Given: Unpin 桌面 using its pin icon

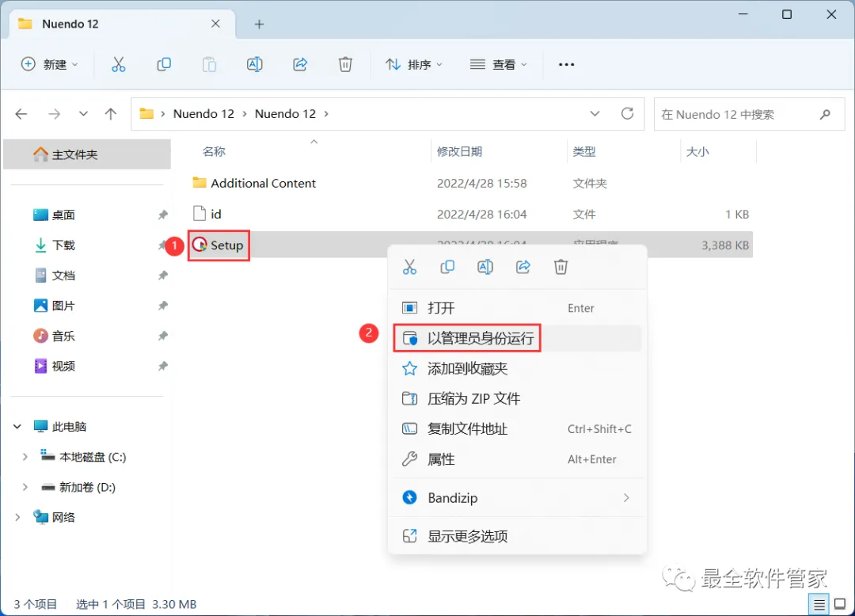Looking at the screenshot, I should 162,215.
